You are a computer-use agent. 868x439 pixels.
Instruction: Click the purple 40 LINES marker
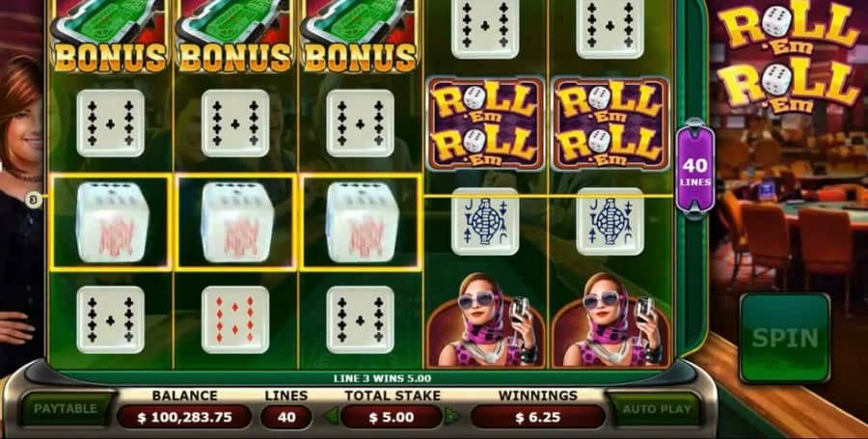click(x=694, y=169)
